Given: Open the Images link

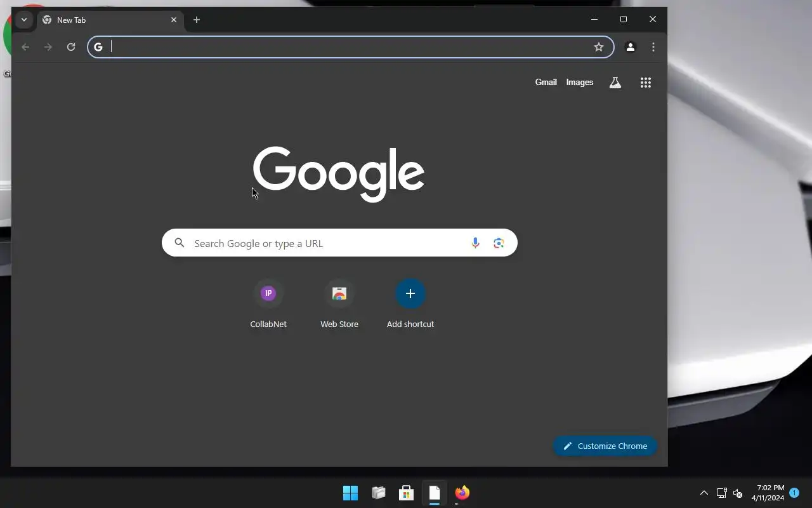Looking at the screenshot, I should click(579, 82).
